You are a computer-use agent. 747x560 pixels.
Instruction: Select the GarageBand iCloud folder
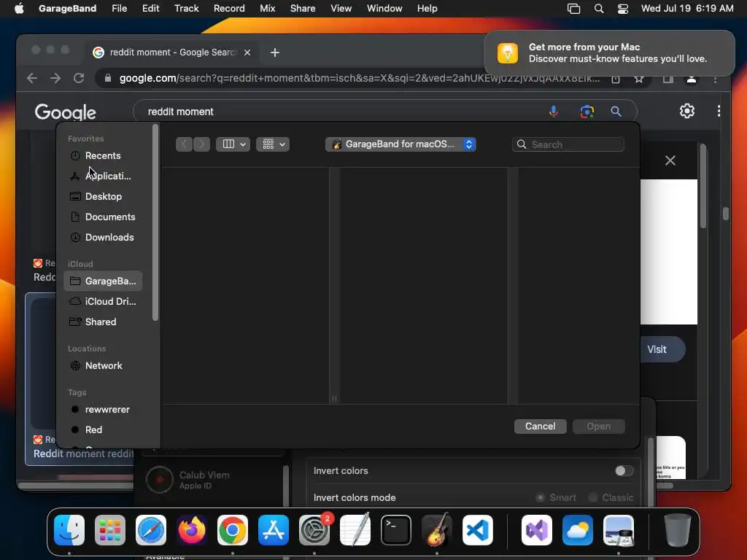coord(102,281)
